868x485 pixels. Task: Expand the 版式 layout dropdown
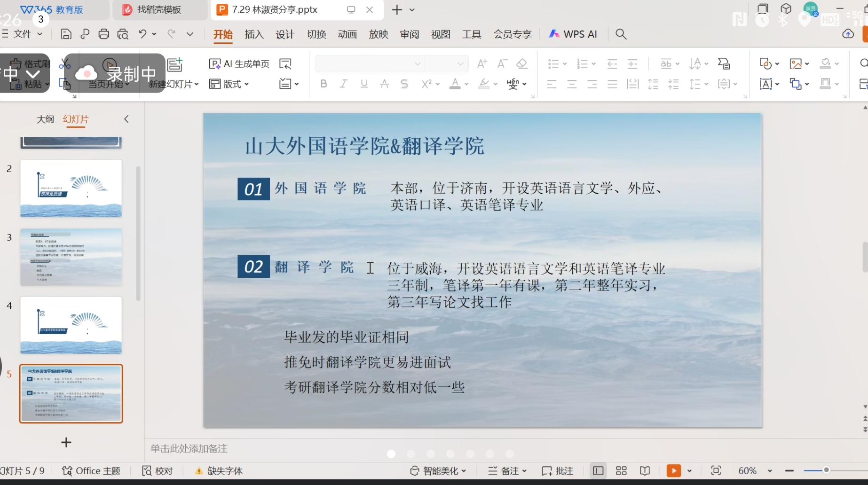[229, 84]
